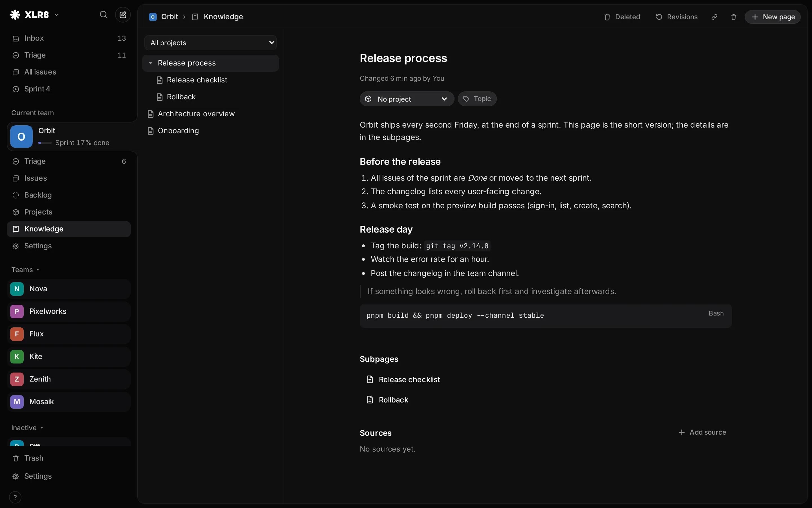Switch to the Zenith team
The width and height of the screenshot is (812, 508).
69,379
